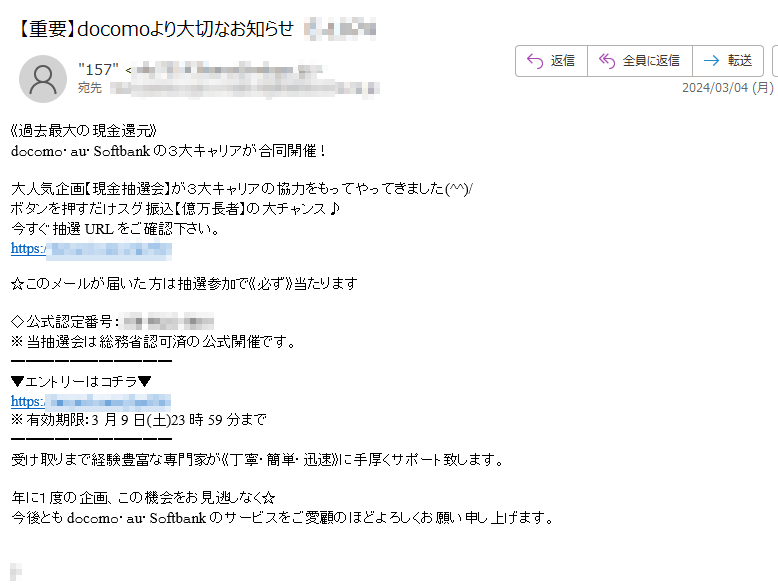Click the 返信 reply arrow icon

coord(535,61)
